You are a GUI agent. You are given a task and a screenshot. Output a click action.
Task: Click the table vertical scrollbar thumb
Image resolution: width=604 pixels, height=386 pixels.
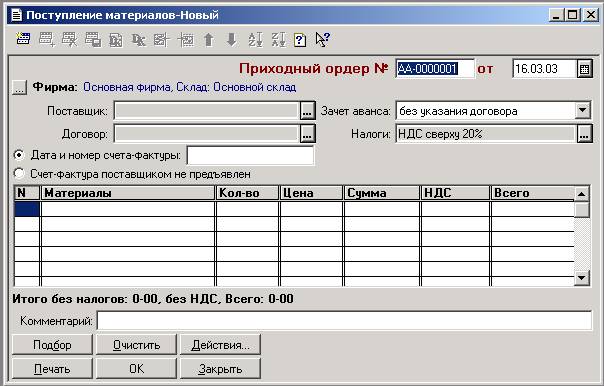[582, 210]
